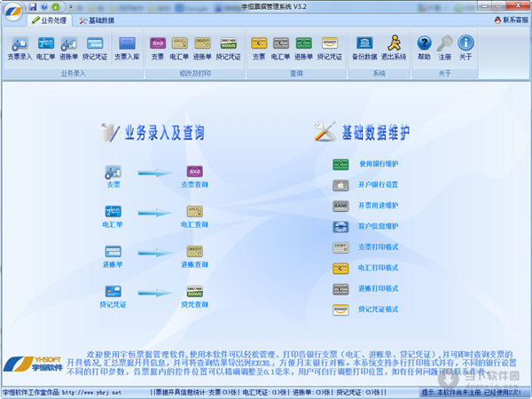Open 电汇单 in the 业务录入 ribbon group
This screenshot has width=532, height=399.
coord(45,49)
